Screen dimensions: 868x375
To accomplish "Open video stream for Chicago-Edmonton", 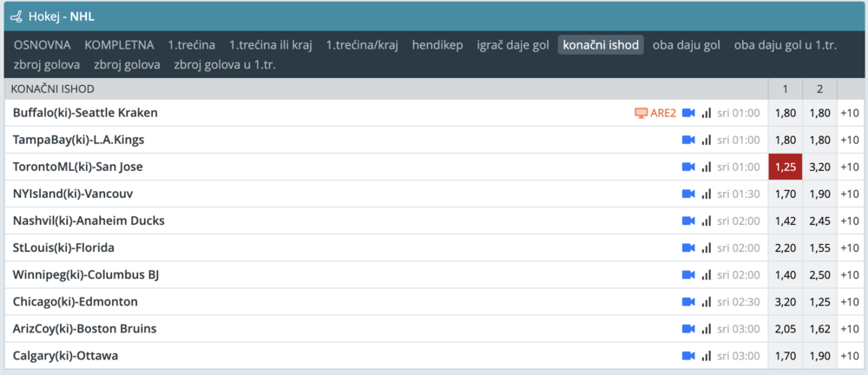I will tap(688, 302).
